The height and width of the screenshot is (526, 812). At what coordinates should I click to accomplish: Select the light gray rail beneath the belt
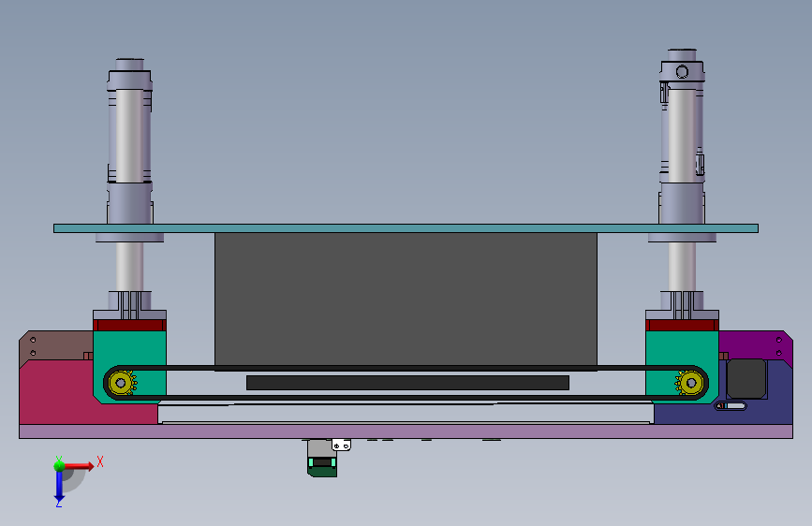(x=406, y=412)
